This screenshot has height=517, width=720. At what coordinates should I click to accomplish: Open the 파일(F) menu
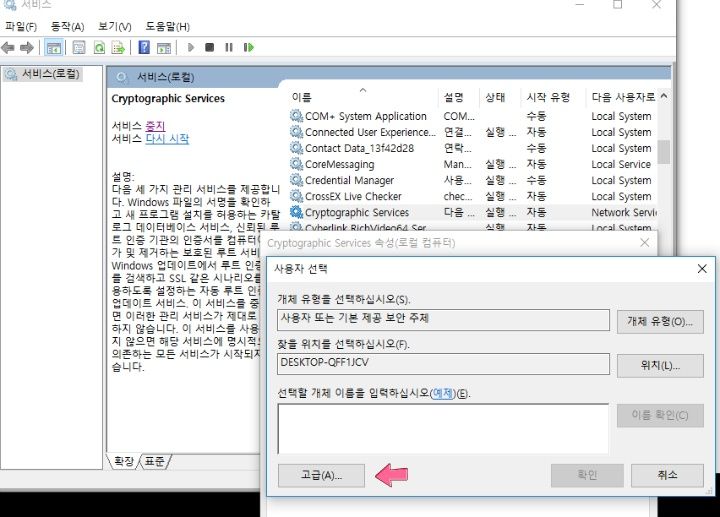tap(21, 27)
